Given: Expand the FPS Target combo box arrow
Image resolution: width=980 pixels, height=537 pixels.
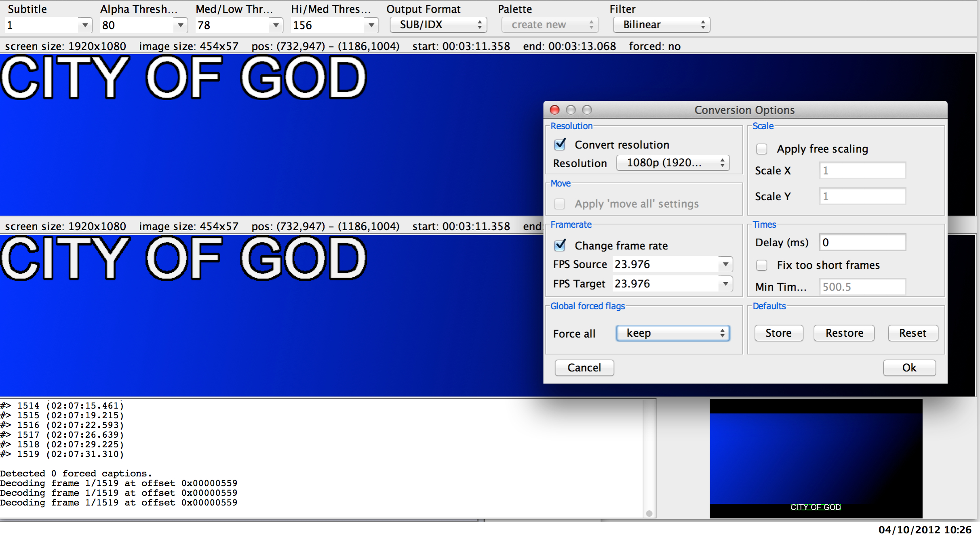Looking at the screenshot, I should (726, 284).
